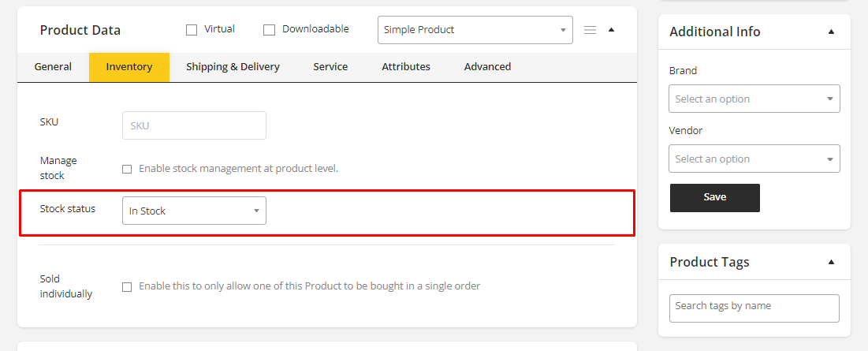Collapse the Product Data panel arrow
The height and width of the screenshot is (351, 868).
(x=611, y=30)
